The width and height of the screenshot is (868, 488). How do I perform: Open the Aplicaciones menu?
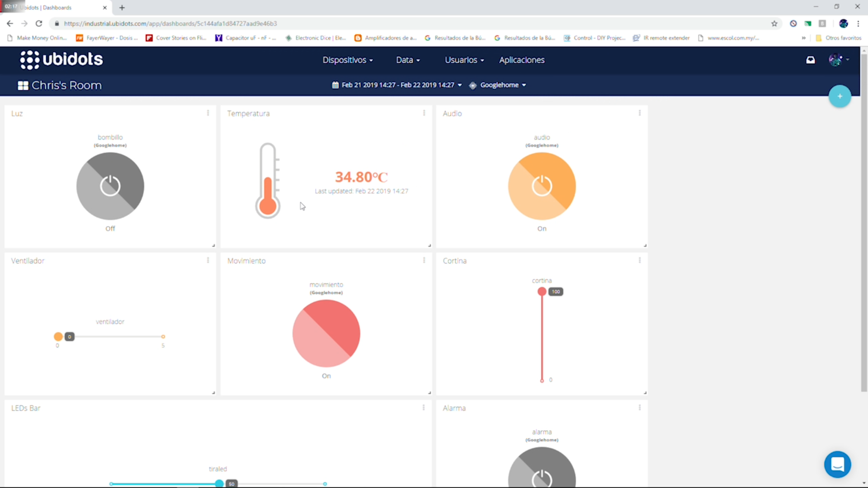point(522,60)
